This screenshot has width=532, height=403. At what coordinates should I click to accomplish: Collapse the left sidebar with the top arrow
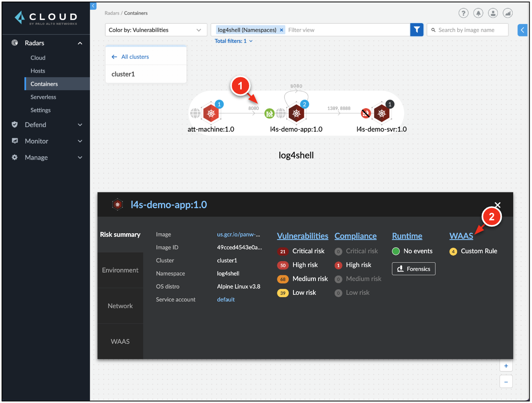tap(93, 6)
